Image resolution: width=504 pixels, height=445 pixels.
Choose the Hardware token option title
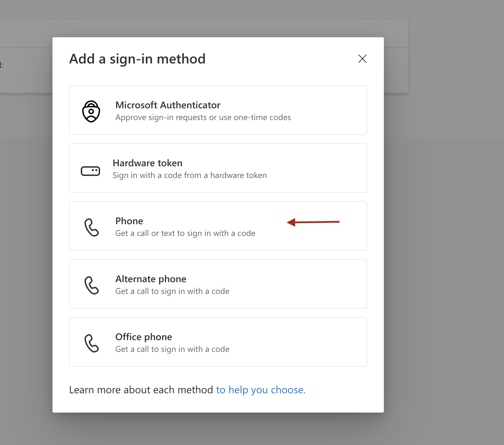tap(147, 163)
